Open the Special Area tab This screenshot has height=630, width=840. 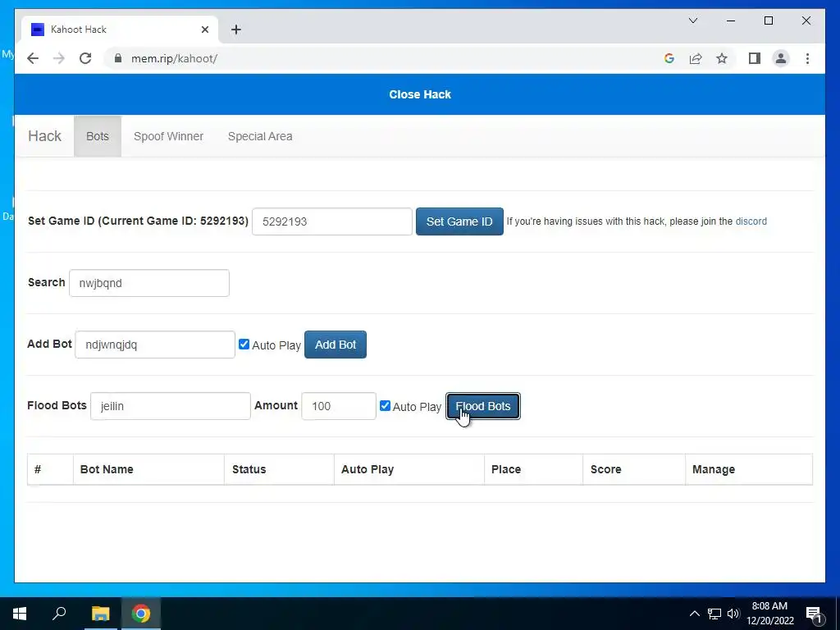coord(260,136)
